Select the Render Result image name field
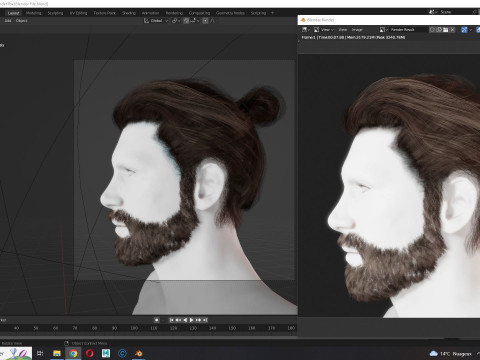480x360 pixels. coord(408,30)
